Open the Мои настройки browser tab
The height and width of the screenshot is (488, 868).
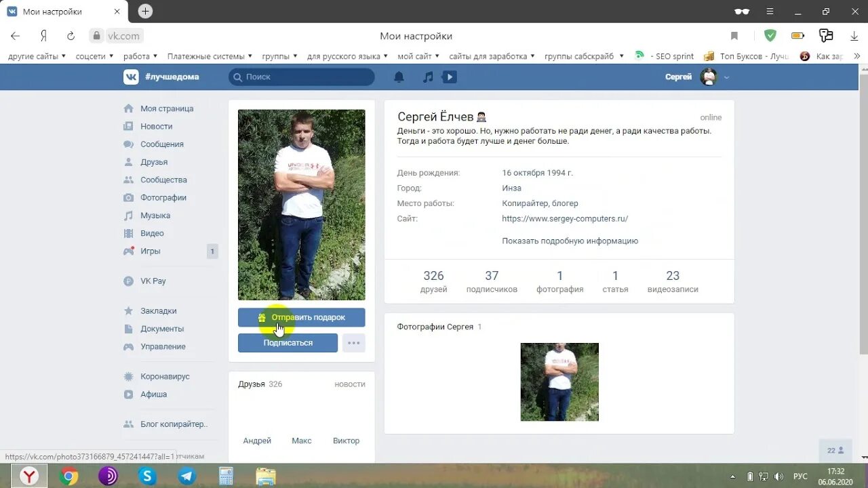coord(64,12)
